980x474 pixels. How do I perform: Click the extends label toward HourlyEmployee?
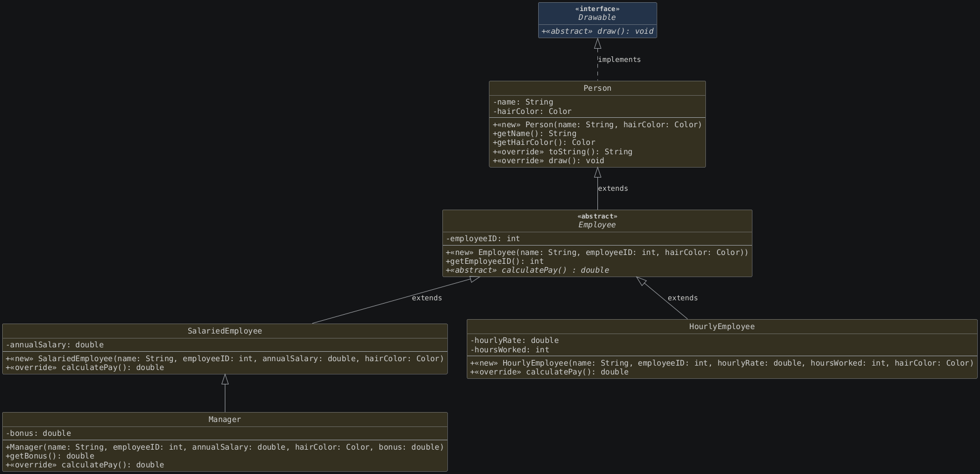683,298
